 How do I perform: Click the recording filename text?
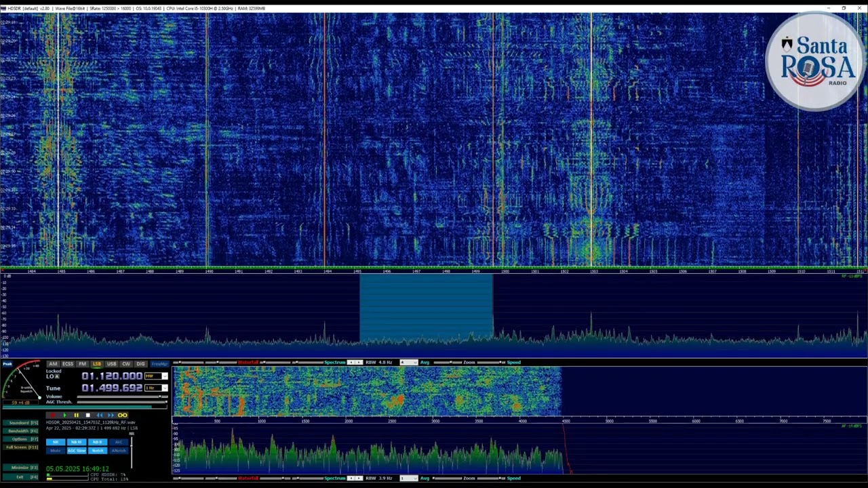point(91,422)
